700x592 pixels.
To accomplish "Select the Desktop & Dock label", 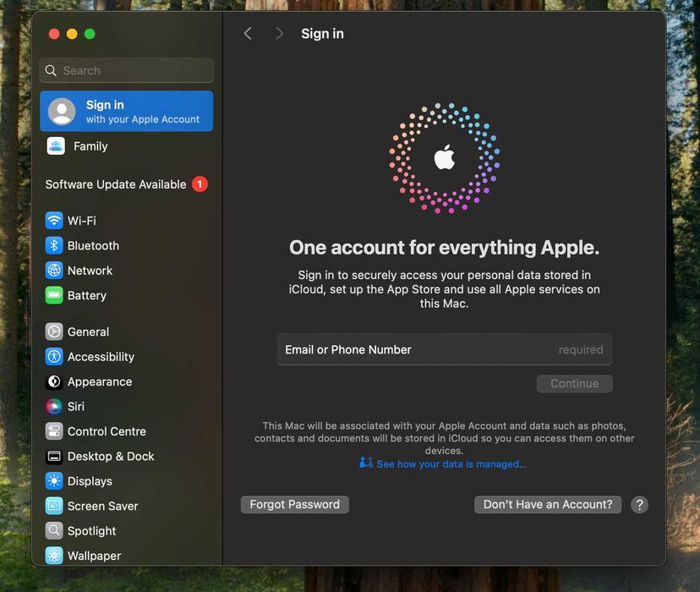I will pyautogui.click(x=111, y=457).
